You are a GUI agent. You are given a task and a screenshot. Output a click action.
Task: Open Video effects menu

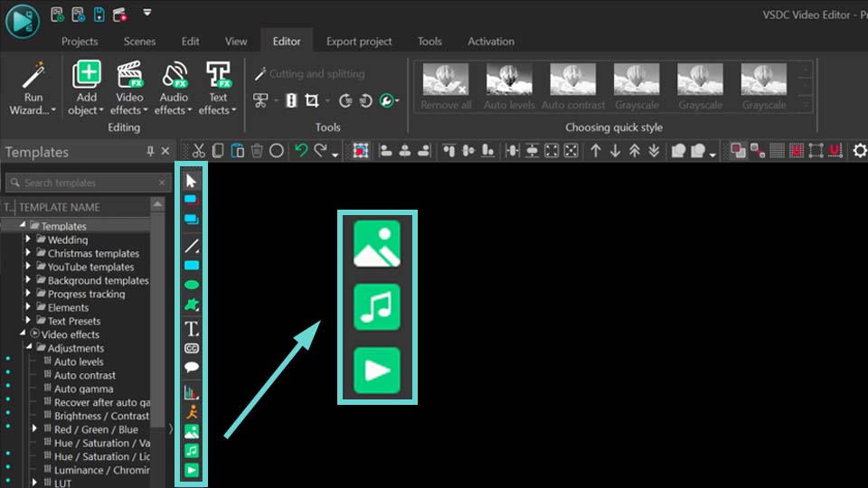129,88
